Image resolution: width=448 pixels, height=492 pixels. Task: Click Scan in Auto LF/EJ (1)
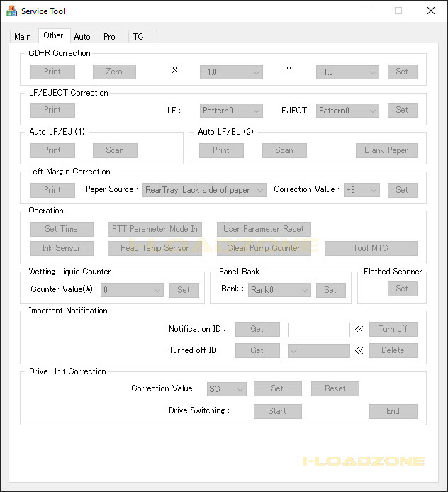pyautogui.click(x=115, y=150)
